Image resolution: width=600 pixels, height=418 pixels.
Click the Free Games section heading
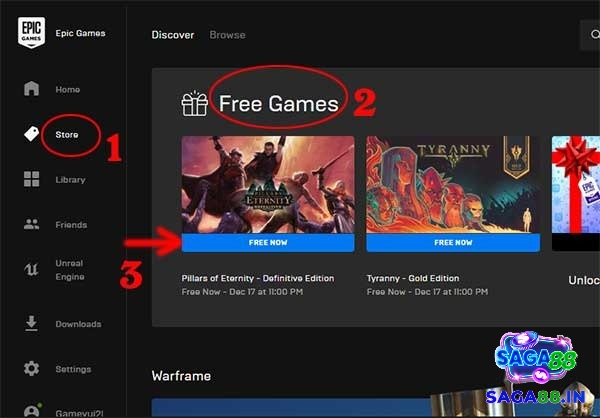(x=279, y=104)
